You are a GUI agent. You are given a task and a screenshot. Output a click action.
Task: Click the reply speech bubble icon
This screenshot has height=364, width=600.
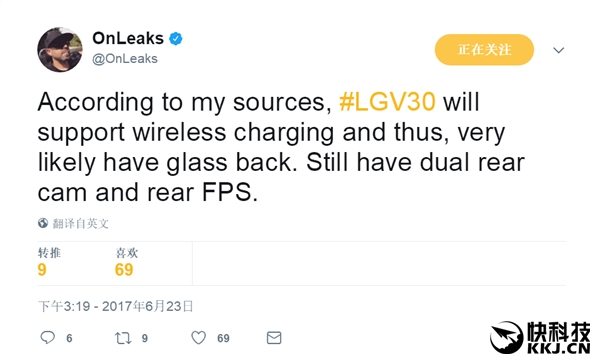(47, 338)
